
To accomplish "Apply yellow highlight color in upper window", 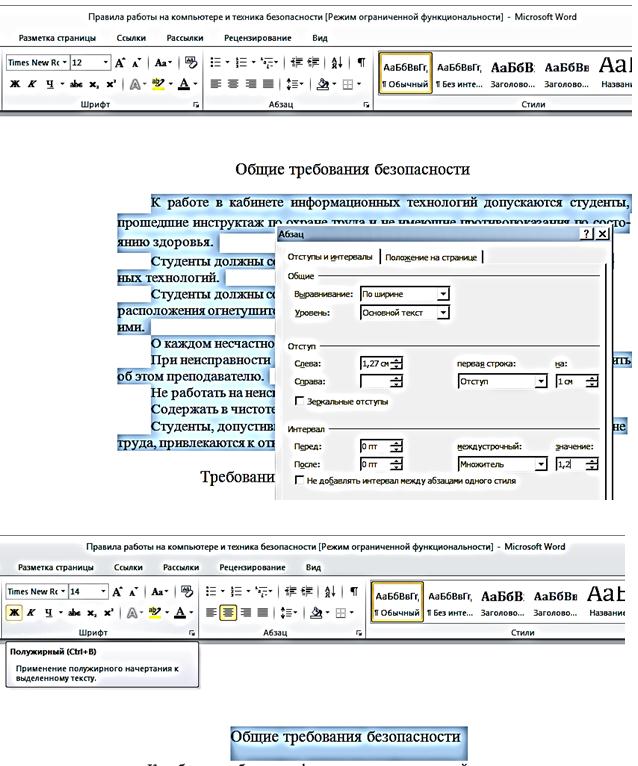I will coord(158,84).
